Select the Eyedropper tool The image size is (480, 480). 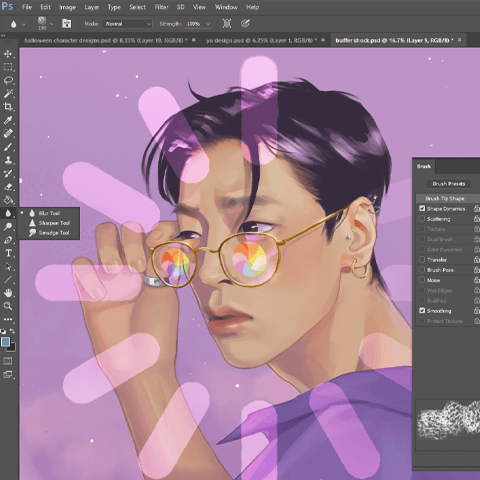[8, 120]
